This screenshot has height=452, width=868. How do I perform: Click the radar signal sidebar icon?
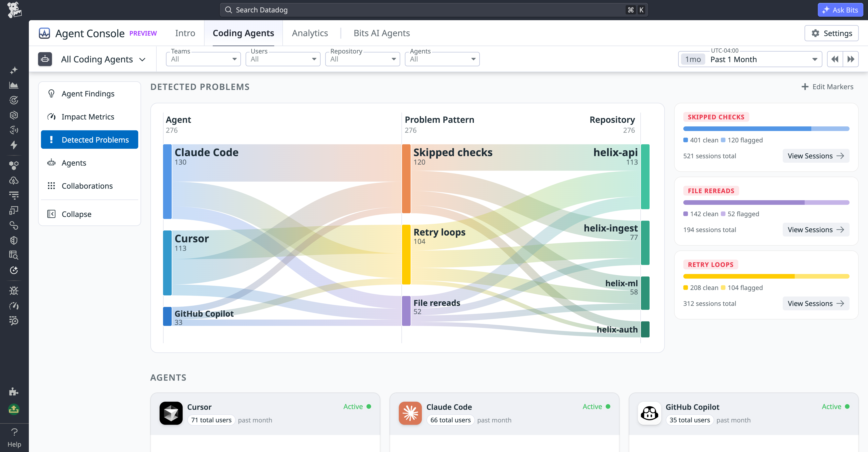click(14, 130)
